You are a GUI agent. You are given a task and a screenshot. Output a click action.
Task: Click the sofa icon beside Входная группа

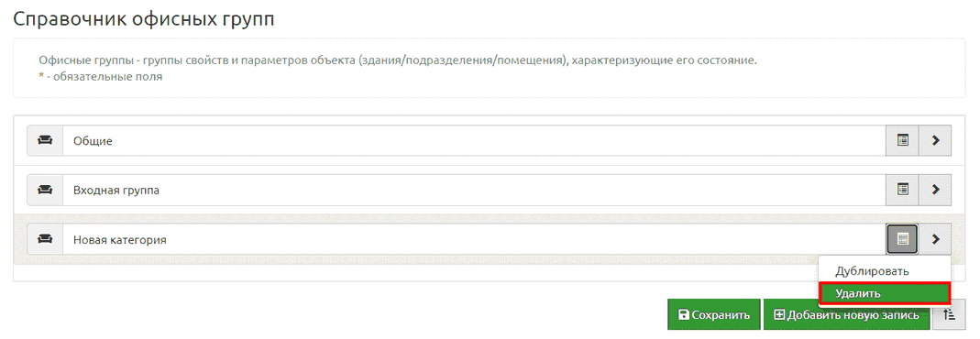click(45, 190)
